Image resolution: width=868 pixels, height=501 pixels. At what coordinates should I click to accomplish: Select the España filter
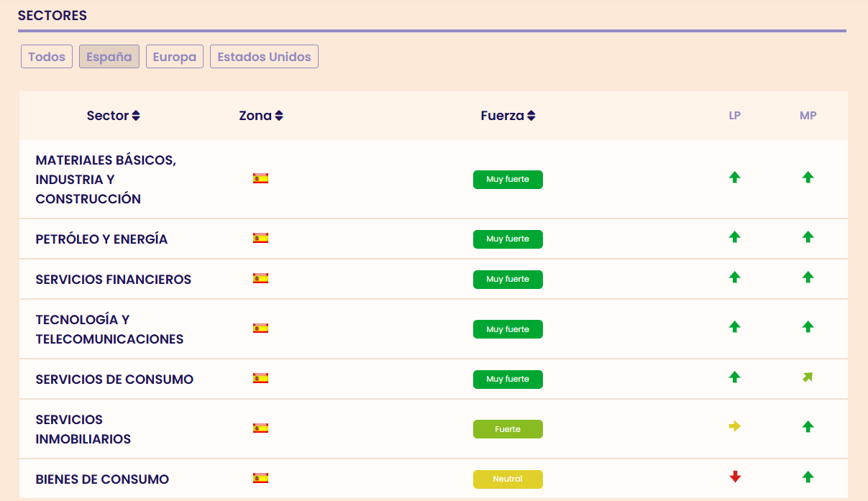(109, 57)
